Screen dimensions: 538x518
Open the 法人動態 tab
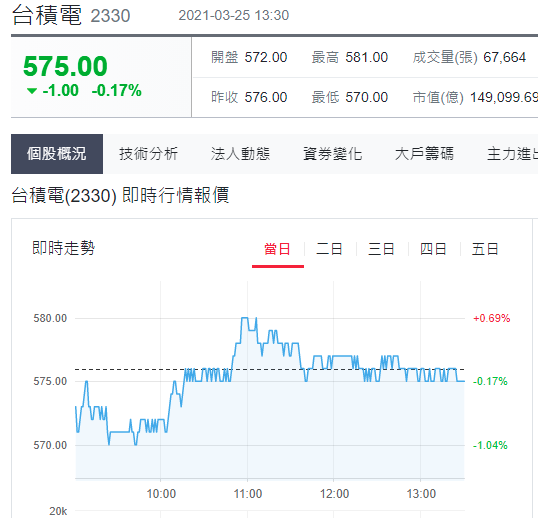point(240,154)
